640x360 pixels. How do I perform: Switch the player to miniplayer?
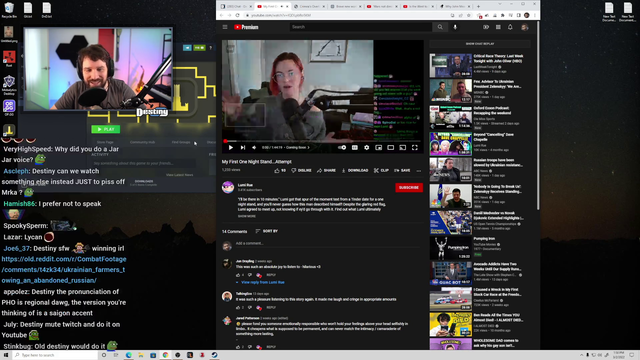click(x=379, y=147)
